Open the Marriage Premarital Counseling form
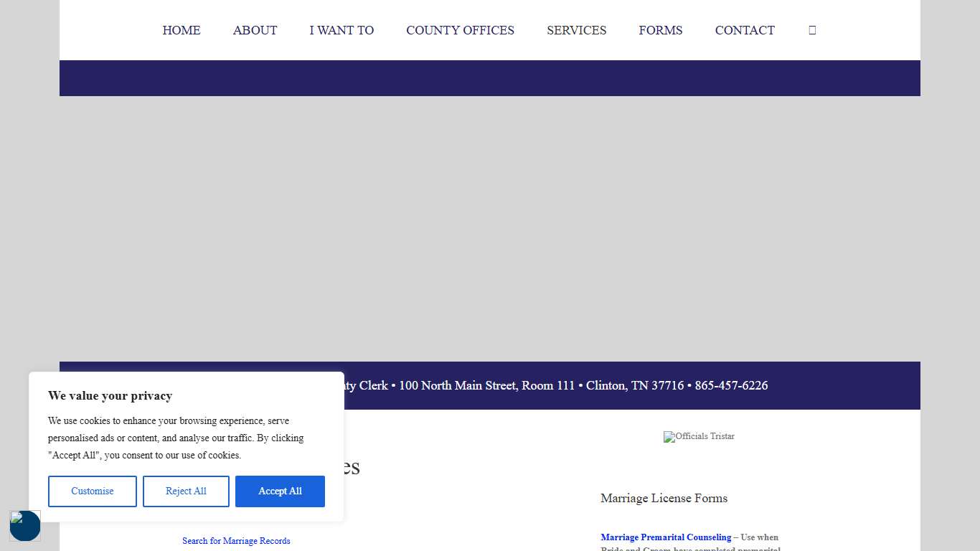 pyautogui.click(x=666, y=537)
